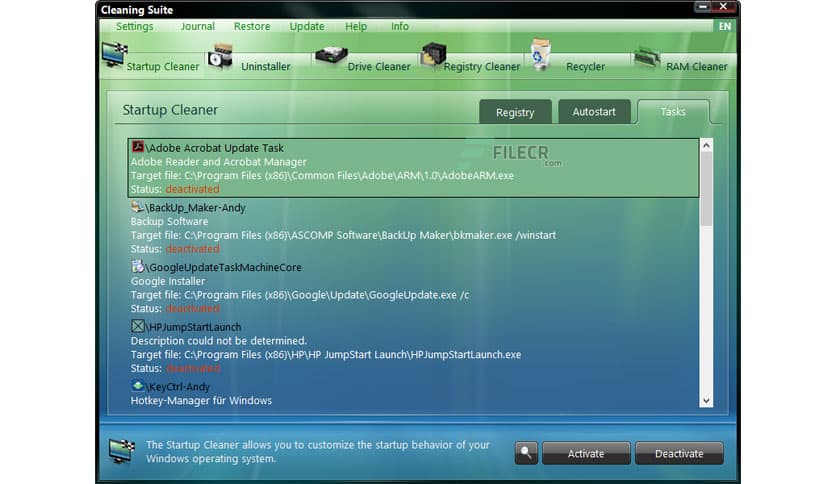The height and width of the screenshot is (484, 836).
Task: Click the BackUp_Maker-Andy entry icon
Action: (x=138, y=206)
